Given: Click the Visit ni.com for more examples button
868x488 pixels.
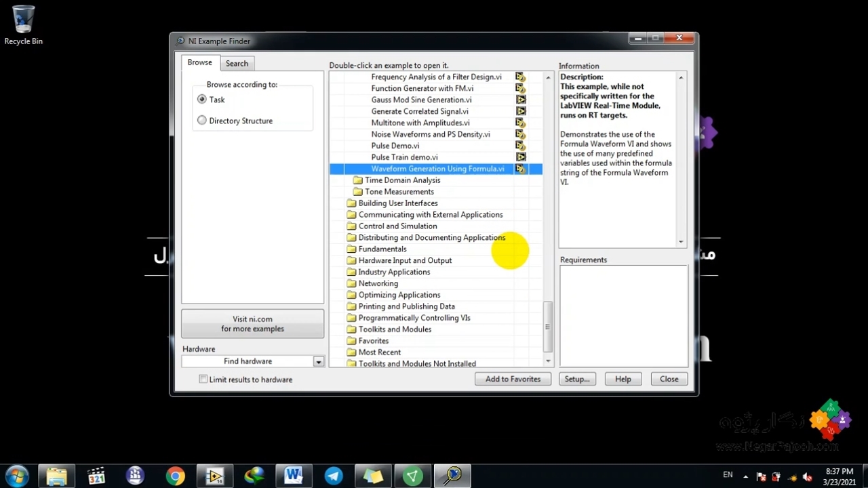Looking at the screenshot, I should pyautogui.click(x=252, y=324).
